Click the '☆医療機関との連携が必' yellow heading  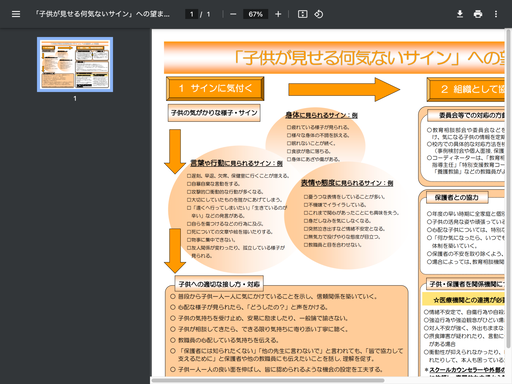pyautogui.click(x=463, y=300)
